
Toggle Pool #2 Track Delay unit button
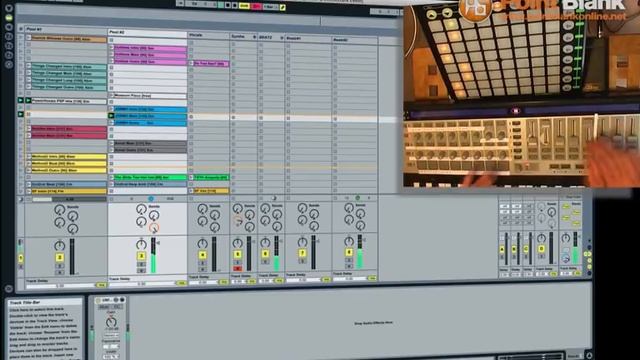coord(182,283)
